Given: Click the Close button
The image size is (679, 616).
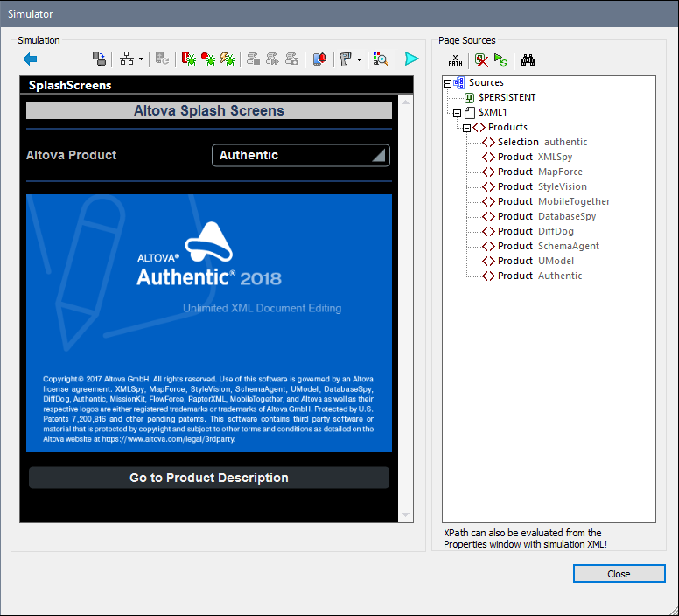Looking at the screenshot, I should coord(619,574).
